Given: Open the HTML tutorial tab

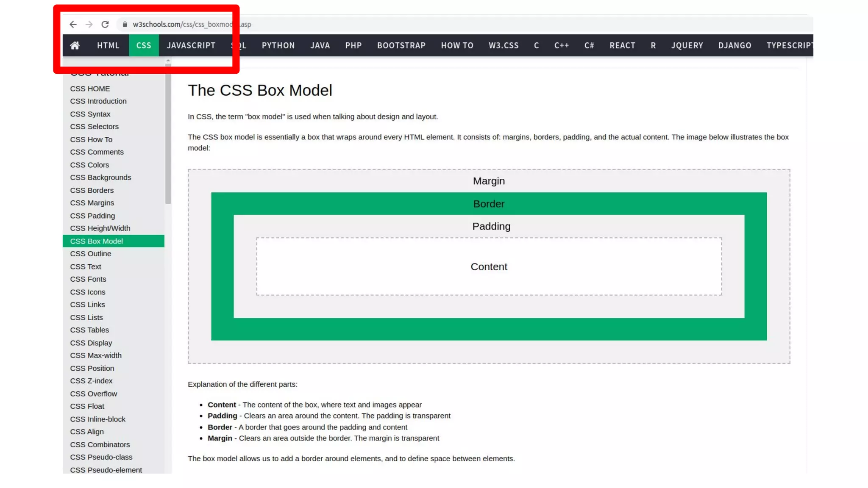Looking at the screenshot, I should 108,45.
